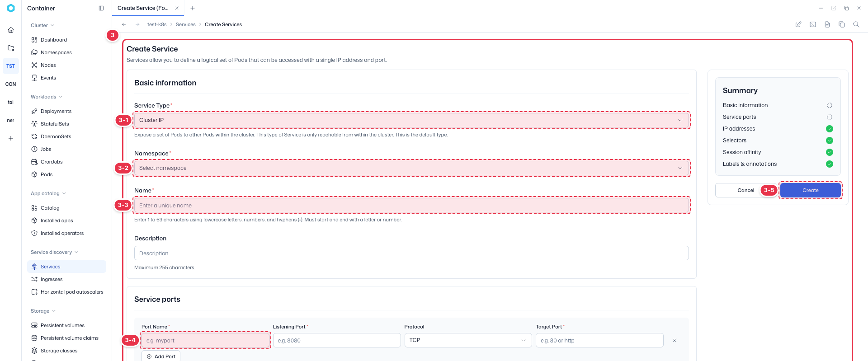Add a new workspace with plus icon in left rail
The height and width of the screenshot is (361, 868).
pyautogui.click(x=11, y=138)
